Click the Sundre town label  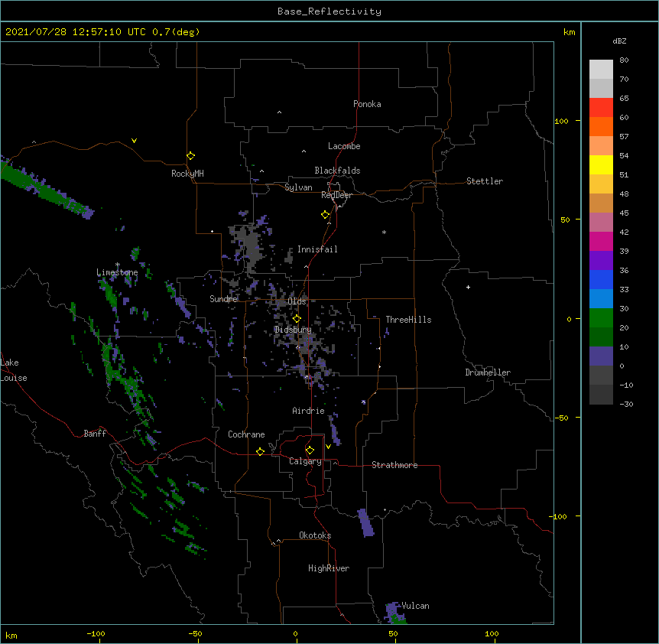(x=223, y=299)
